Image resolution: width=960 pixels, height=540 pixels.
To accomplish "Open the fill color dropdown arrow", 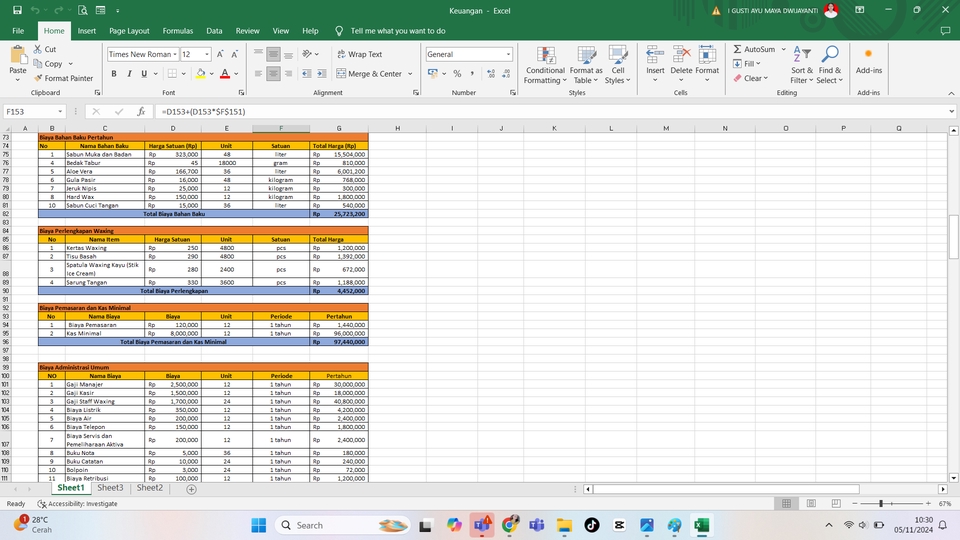I will click(x=212, y=73).
